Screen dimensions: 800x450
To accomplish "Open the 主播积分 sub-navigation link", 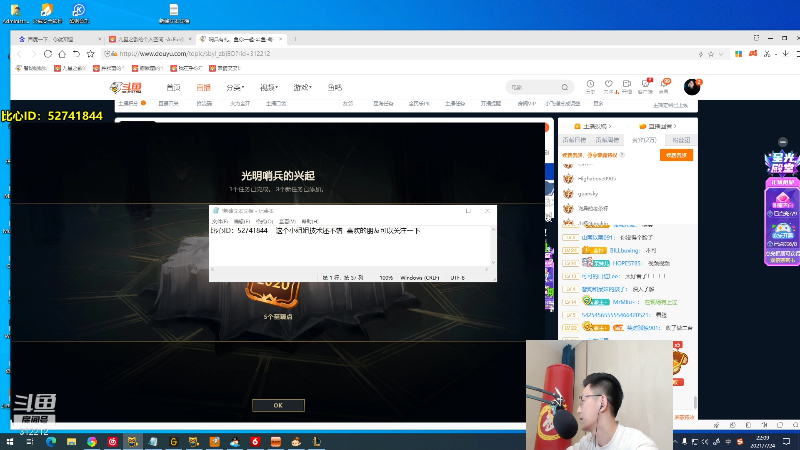I will [128, 104].
